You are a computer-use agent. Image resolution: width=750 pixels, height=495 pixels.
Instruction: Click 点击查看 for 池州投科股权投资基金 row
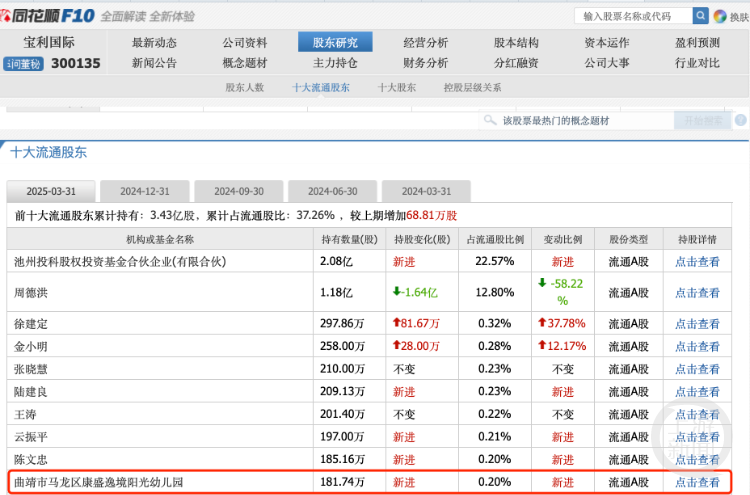(x=697, y=261)
